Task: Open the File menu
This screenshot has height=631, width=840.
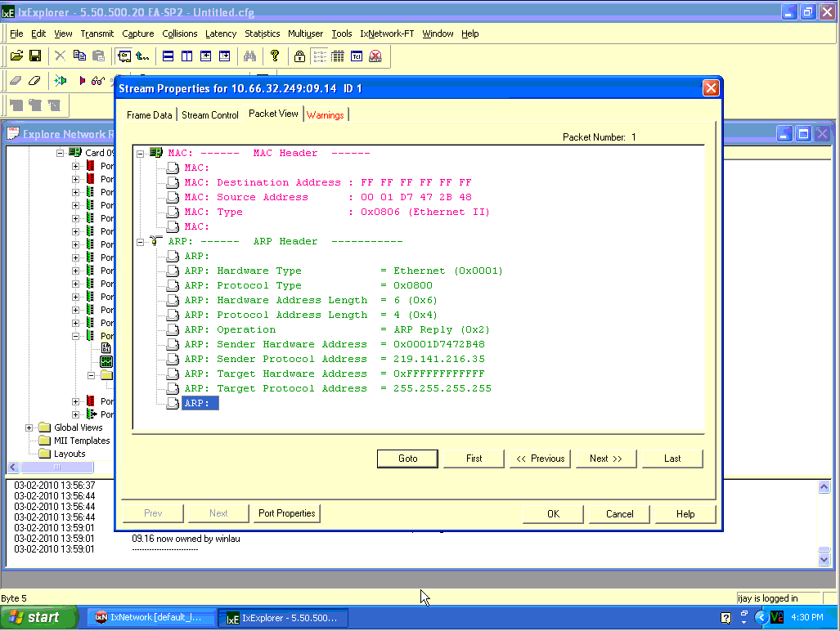Action: (16, 34)
